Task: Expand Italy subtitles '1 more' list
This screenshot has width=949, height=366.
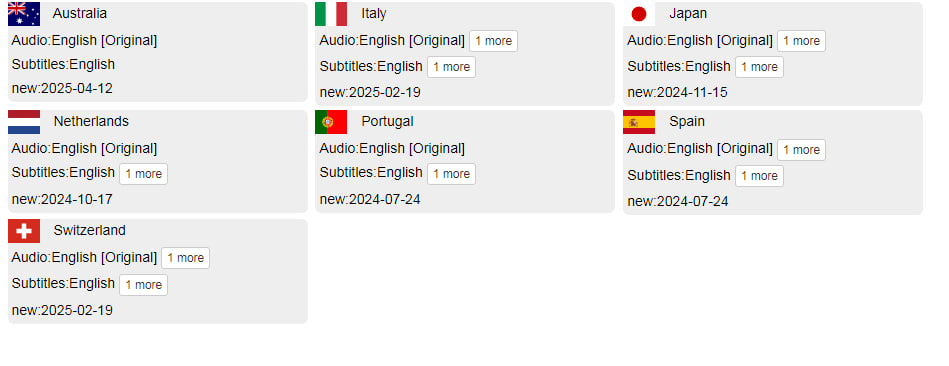Action: coord(452,67)
